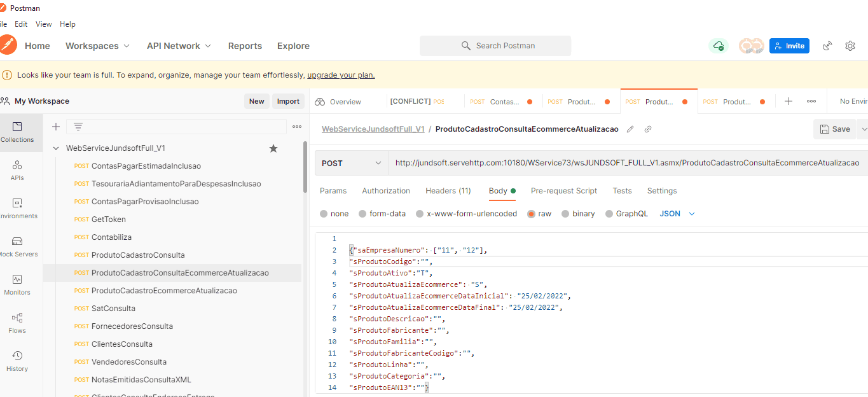Open the Collections sidebar panel
Image resolution: width=868 pixels, height=397 pixels.
(x=17, y=132)
